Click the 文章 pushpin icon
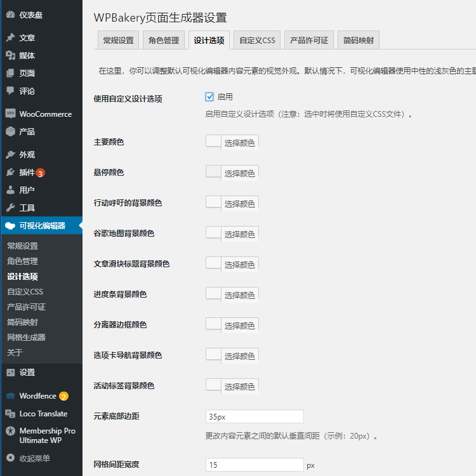Image resolution: width=476 pixels, height=476 pixels. click(10, 37)
